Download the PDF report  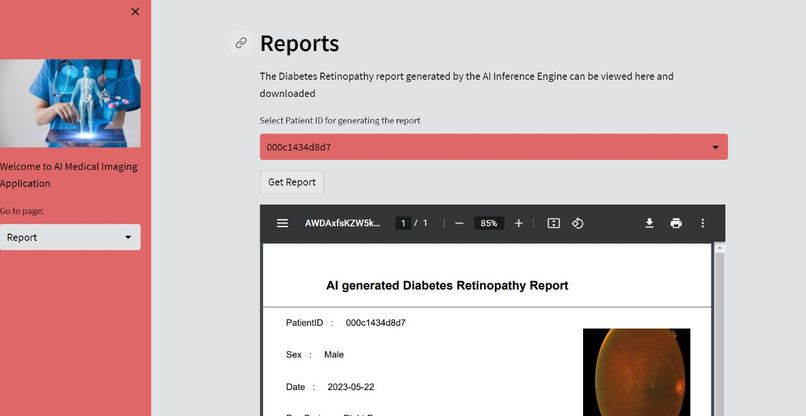pos(649,223)
